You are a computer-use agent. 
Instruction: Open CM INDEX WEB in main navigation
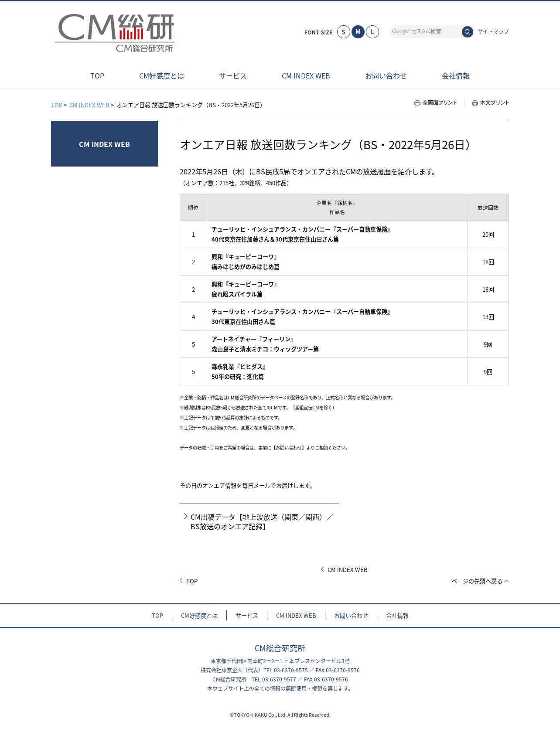(x=306, y=76)
